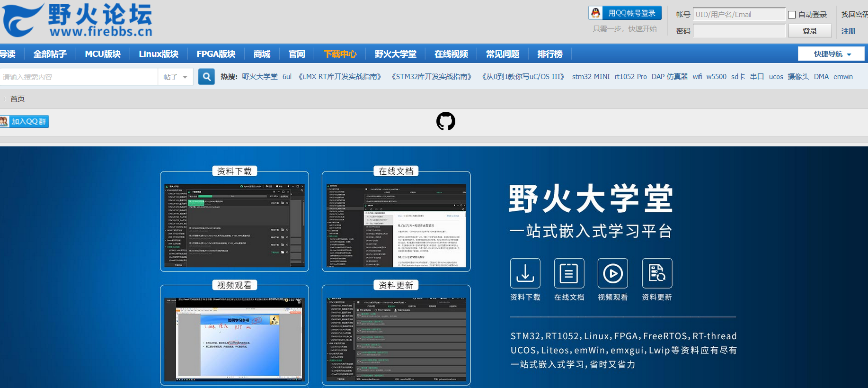Click the 首页 breadcrumb link

18,99
